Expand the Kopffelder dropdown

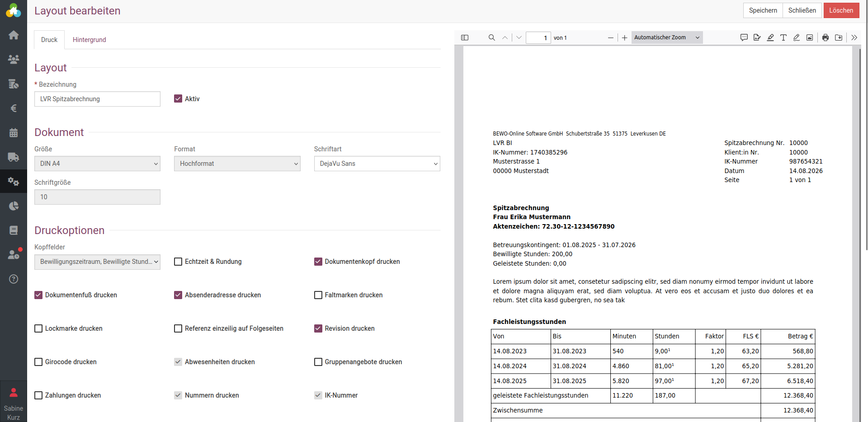tap(97, 262)
